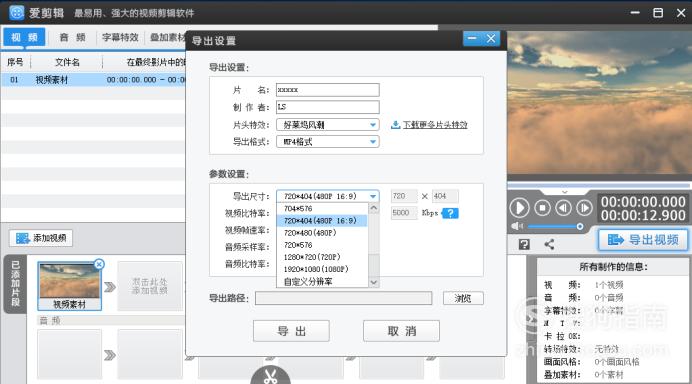Switch to the 音频 tab
This screenshot has height=384, width=692.
coord(72,38)
